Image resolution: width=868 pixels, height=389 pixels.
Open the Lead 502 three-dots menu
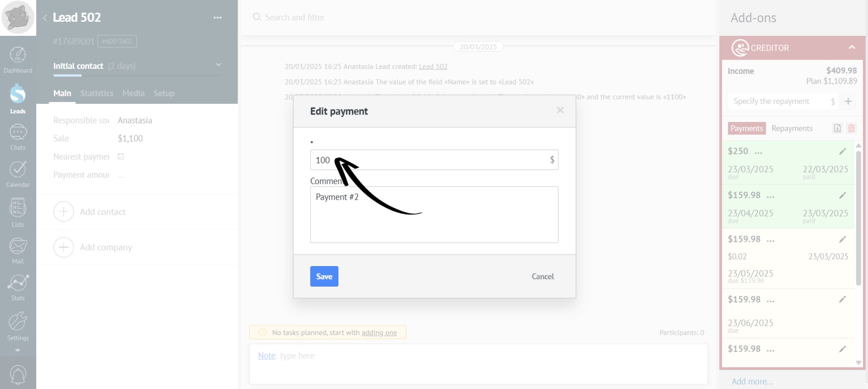[x=217, y=18]
